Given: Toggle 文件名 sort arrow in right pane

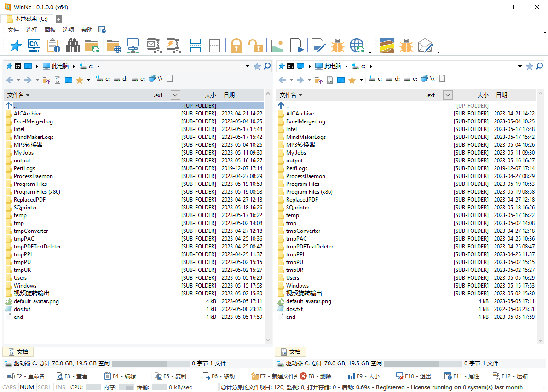Looking at the screenshot, I should pyautogui.click(x=300, y=95).
